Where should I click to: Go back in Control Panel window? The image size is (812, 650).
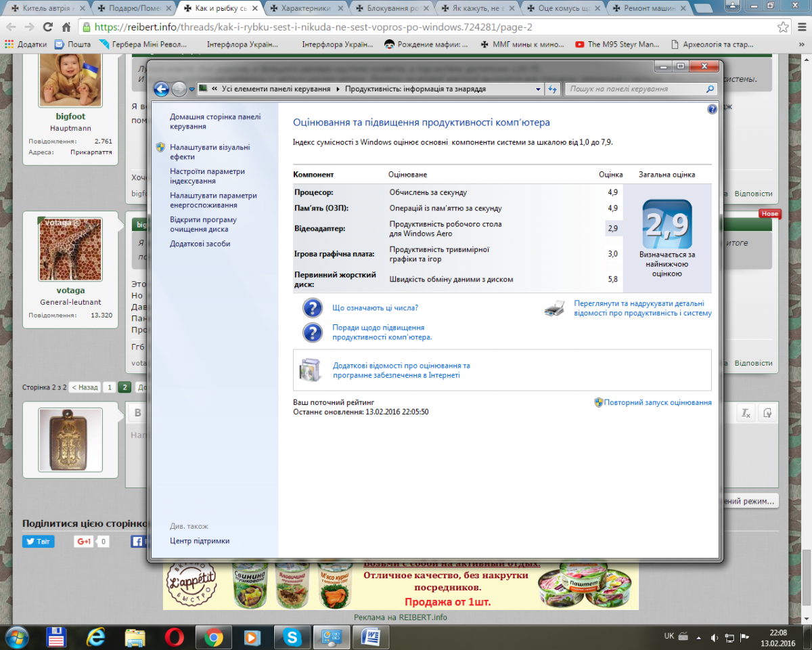(x=161, y=89)
